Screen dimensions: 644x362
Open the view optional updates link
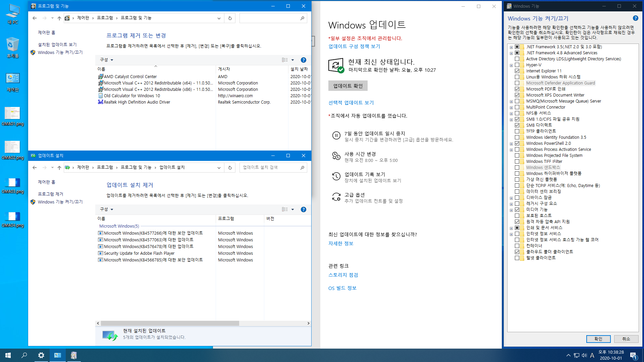tap(351, 103)
